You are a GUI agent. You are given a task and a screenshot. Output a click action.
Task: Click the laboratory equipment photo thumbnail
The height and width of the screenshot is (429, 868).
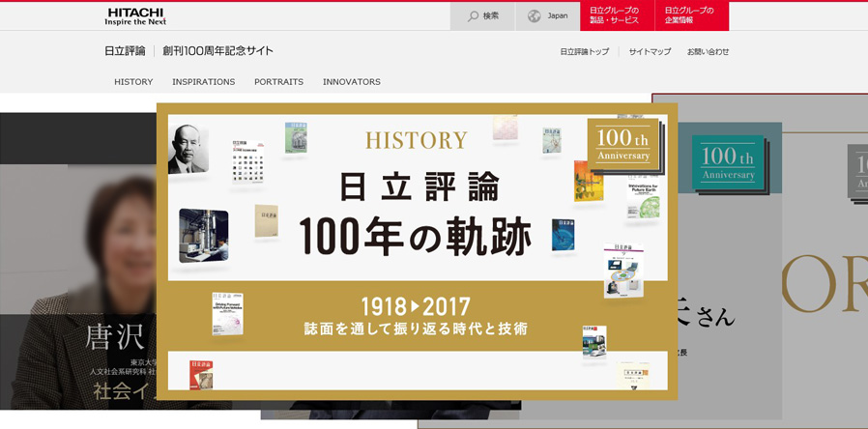click(x=204, y=235)
